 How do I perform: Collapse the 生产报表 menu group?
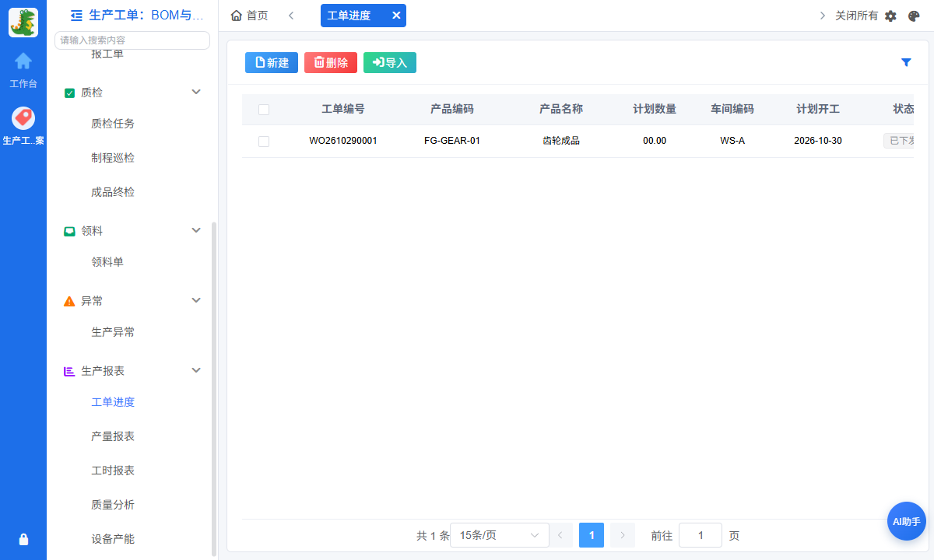[196, 370]
